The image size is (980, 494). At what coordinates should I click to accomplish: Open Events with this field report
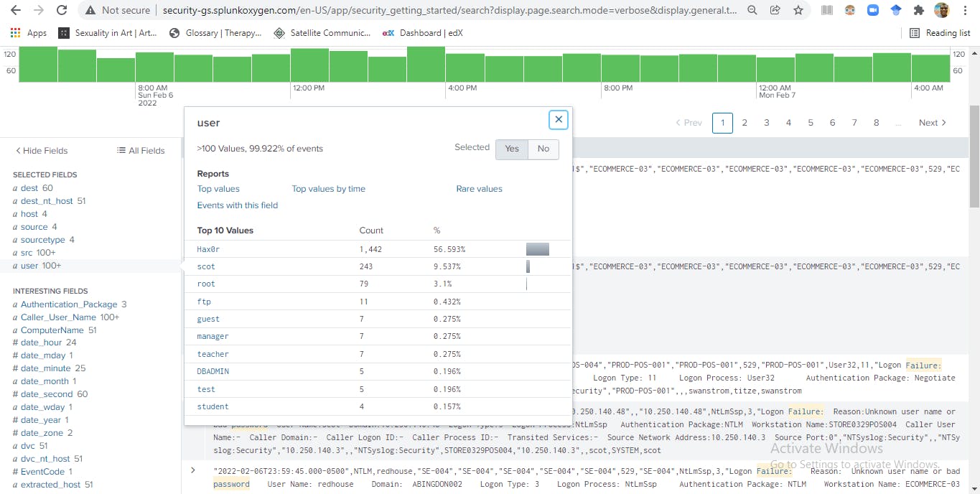point(238,205)
